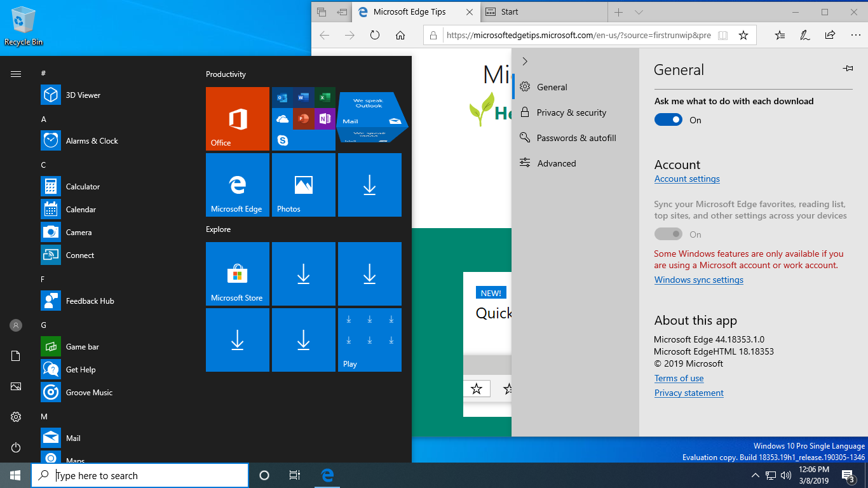Viewport: 868px width, 488px height.
Task: Add a new Edge tab
Action: click(618, 12)
